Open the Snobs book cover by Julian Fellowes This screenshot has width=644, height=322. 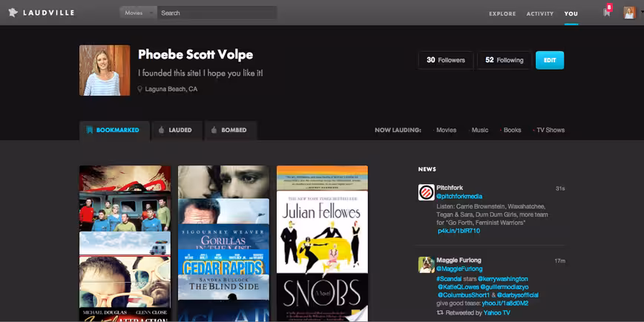[x=323, y=255]
